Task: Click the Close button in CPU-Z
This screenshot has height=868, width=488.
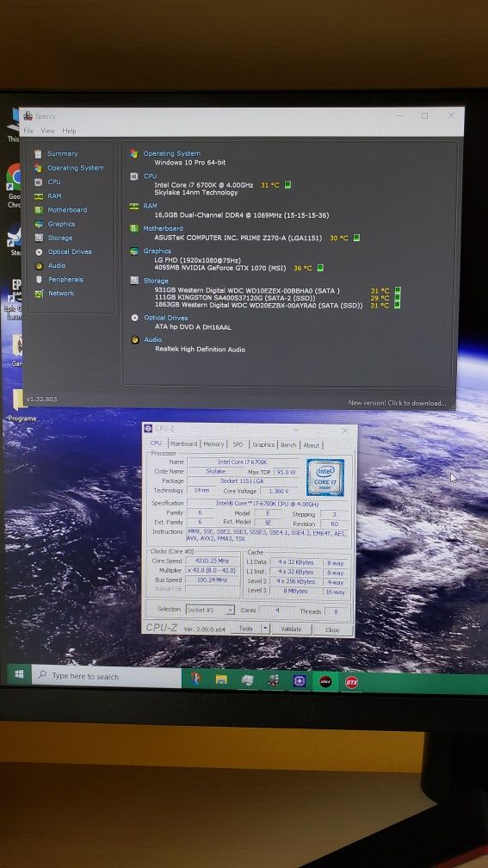Action: (332, 630)
